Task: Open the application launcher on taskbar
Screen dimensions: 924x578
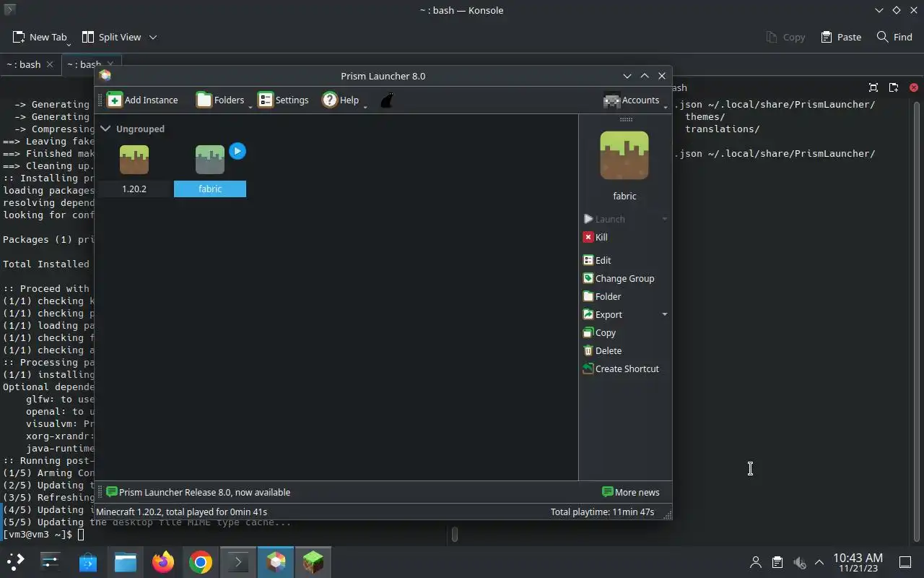Action: point(15,561)
